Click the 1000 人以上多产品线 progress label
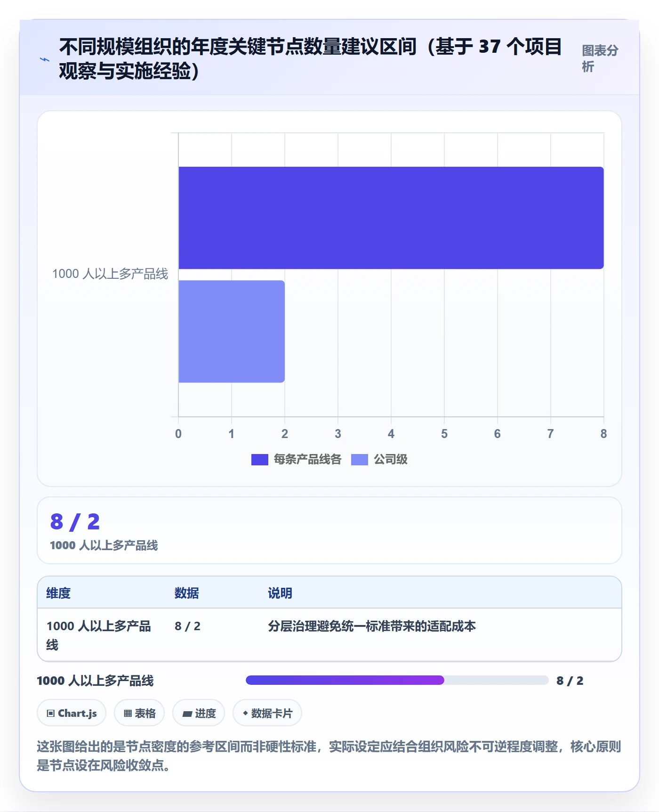The width and height of the screenshot is (659, 812). pos(96,681)
